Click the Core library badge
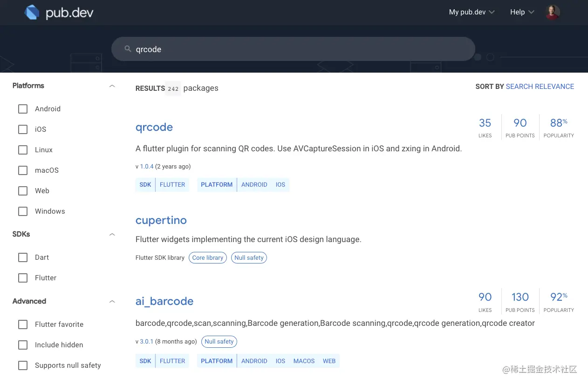Viewport: 588px width, 385px height. coord(208,257)
